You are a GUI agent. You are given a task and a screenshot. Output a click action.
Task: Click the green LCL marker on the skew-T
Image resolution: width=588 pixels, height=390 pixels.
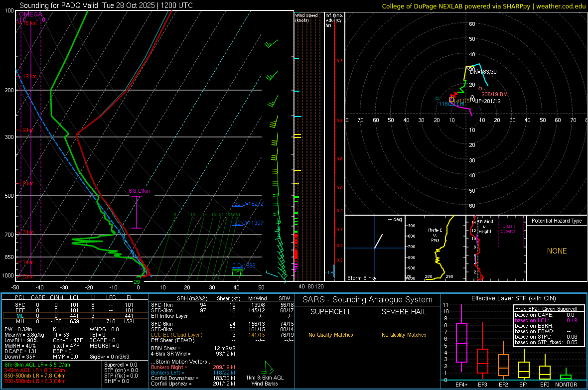coord(237,274)
